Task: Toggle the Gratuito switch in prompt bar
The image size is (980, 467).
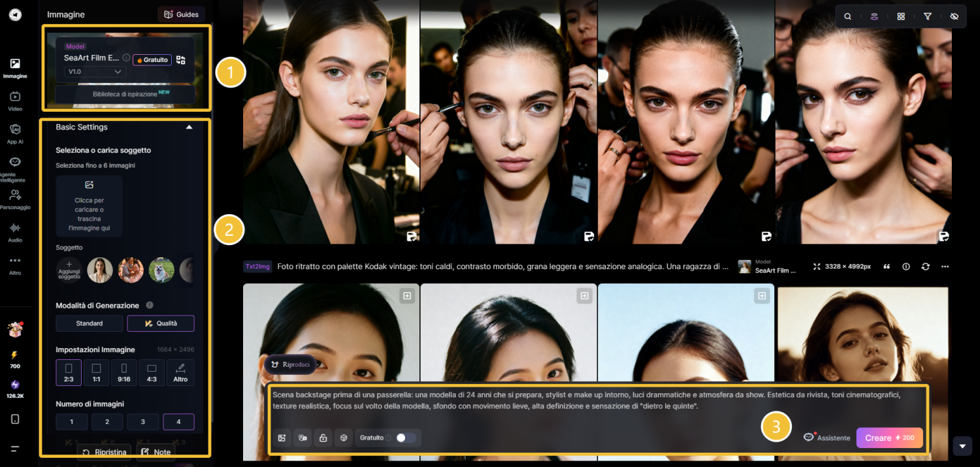Action: click(x=406, y=438)
